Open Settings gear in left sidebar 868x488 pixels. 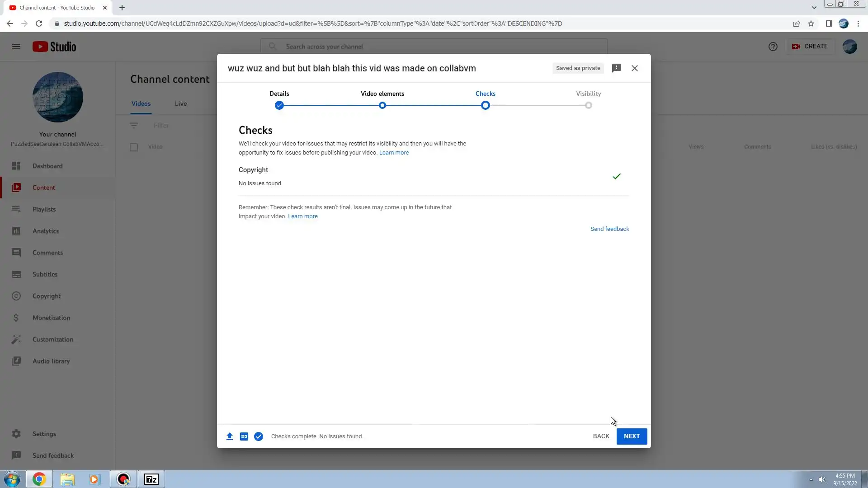point(16,434)
